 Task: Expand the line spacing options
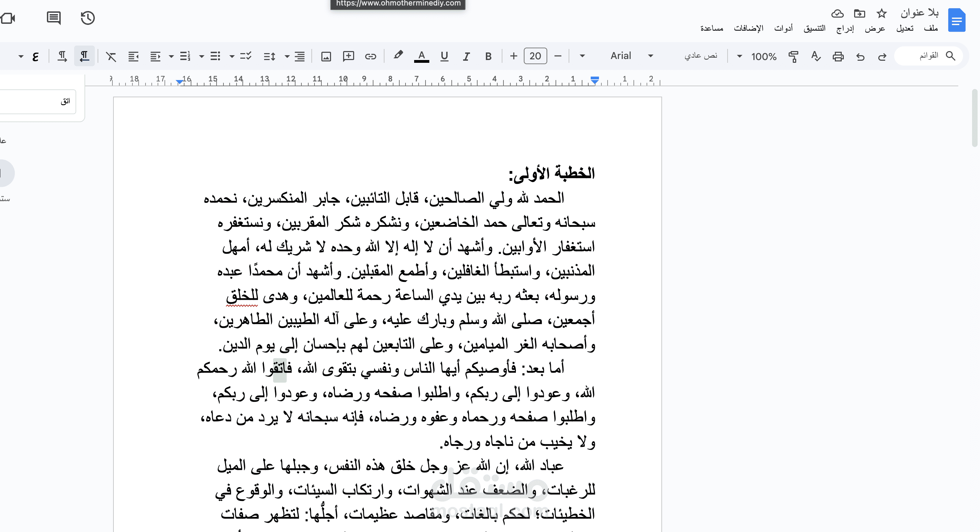tap(287, 56)
